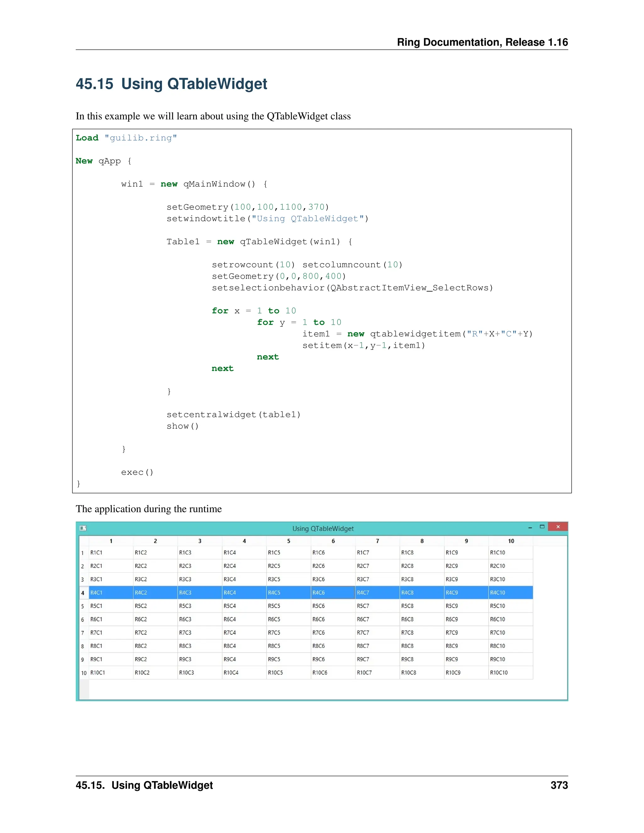Select cell R1C1
Viewport: 644px width, 833px height.
click(111, 553)
